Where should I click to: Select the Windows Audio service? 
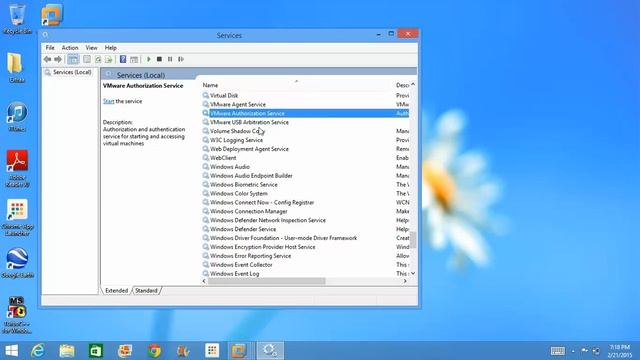click(x=305, y=167)
